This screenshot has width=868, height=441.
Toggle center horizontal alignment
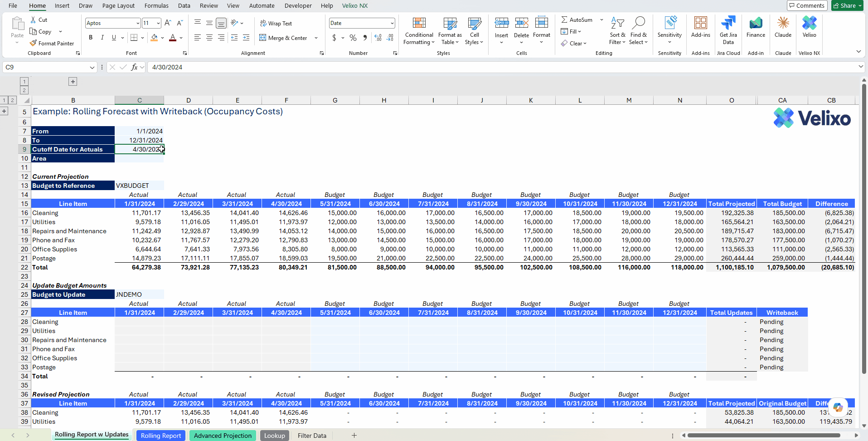coord(209,38)
